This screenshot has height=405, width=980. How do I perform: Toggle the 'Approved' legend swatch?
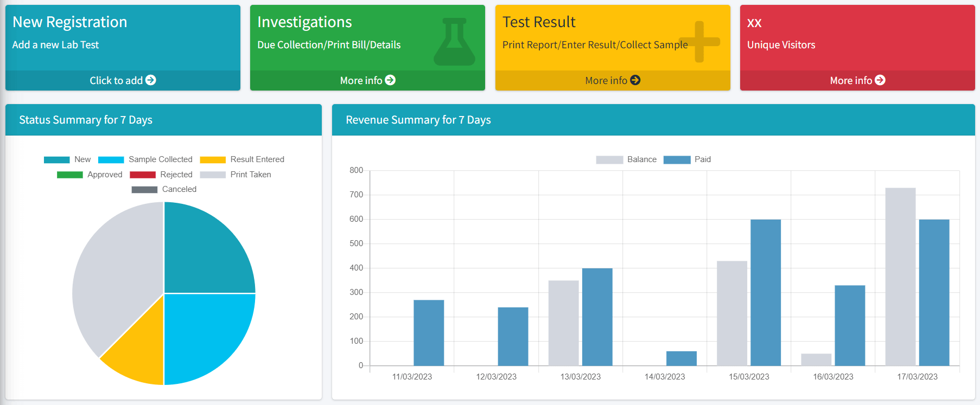pyautogui.click(x=69, y=175)
